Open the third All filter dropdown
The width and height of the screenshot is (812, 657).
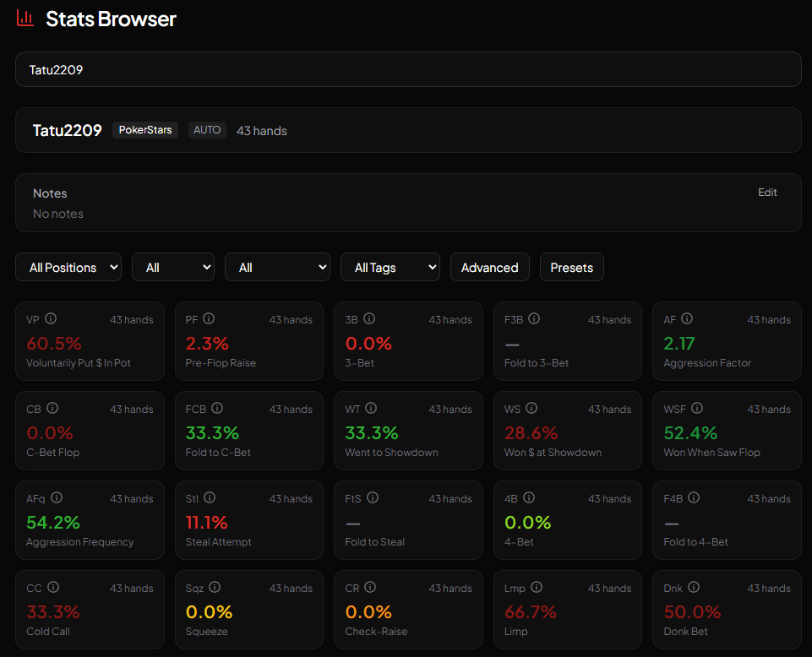pyautogui.click(x=277, y=267)
